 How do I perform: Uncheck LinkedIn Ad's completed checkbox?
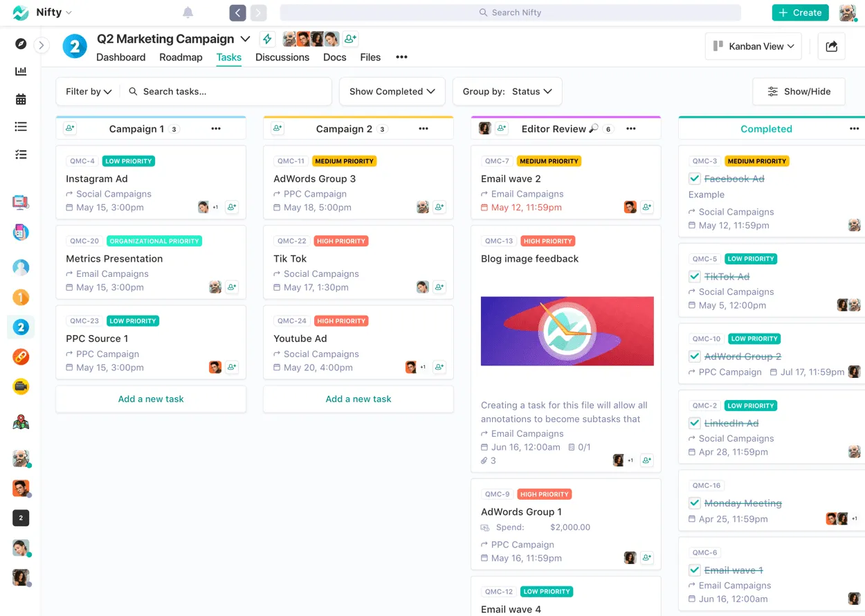pos(694,424)
